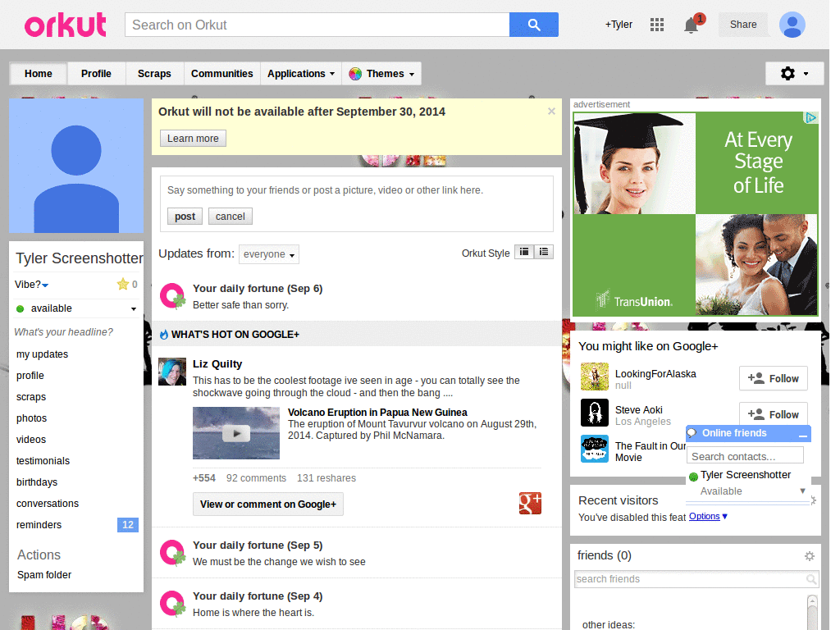Open testimonials in the sidebar
Viewport: 840px width, 630px height.
pyautogui.click(x=43, y=461)
